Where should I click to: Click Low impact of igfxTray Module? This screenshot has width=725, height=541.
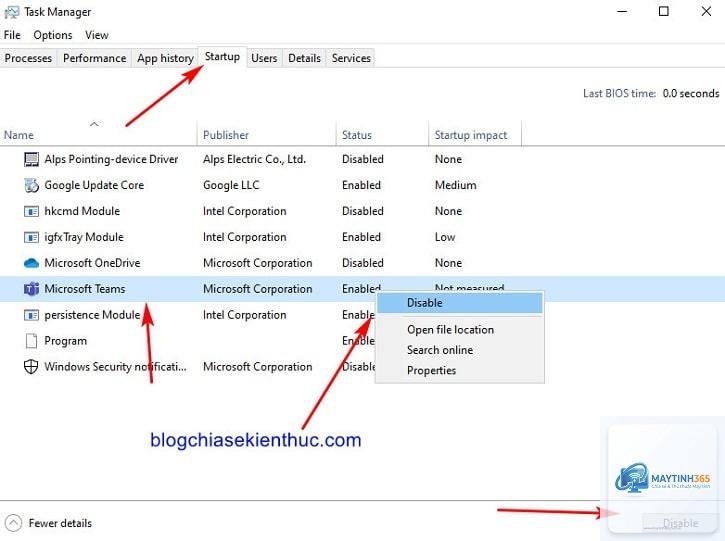[445, 237]
